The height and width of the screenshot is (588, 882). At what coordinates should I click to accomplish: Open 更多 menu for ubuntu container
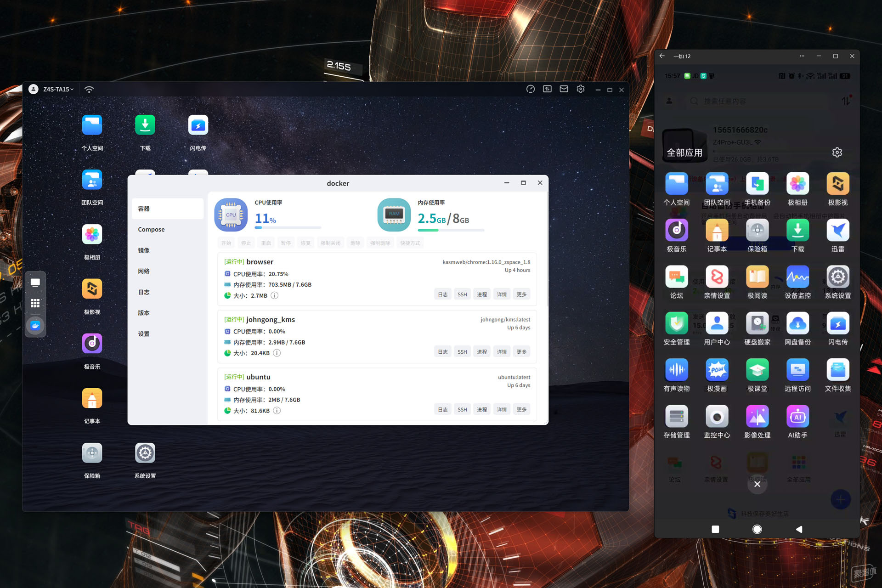(521, 410)
